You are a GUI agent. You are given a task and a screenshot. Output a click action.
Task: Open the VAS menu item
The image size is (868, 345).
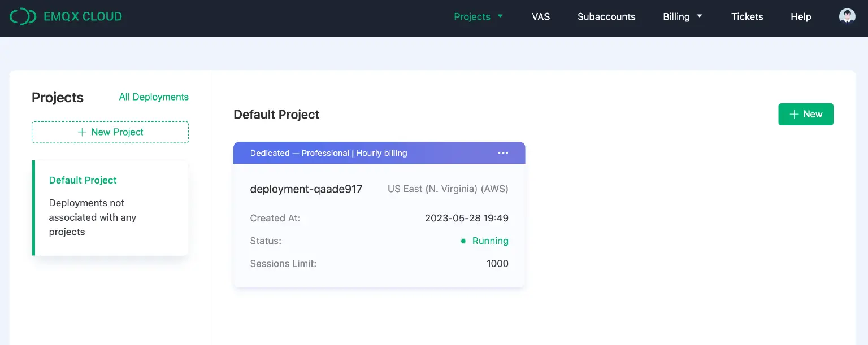541,16
